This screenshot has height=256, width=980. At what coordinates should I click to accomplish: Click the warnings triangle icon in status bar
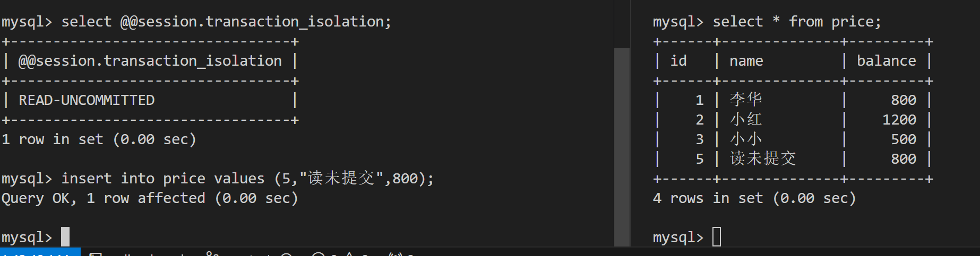[349, 254]
